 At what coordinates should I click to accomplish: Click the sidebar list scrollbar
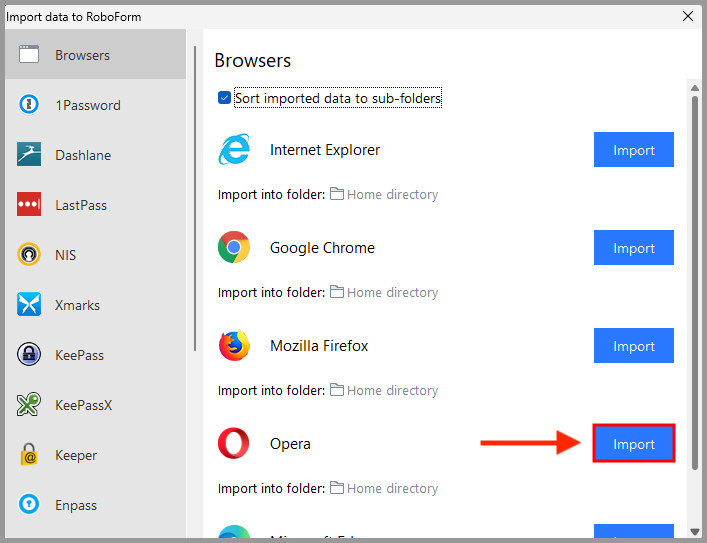195,198
